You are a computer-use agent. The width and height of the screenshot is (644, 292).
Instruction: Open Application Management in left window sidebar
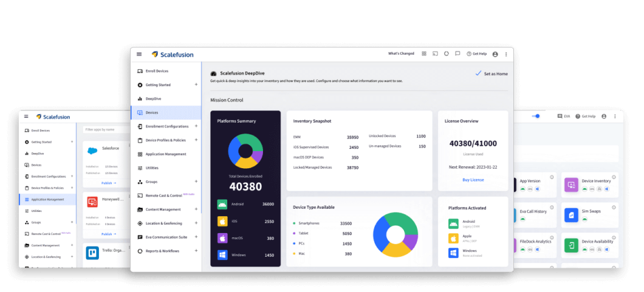click(47, 199)
